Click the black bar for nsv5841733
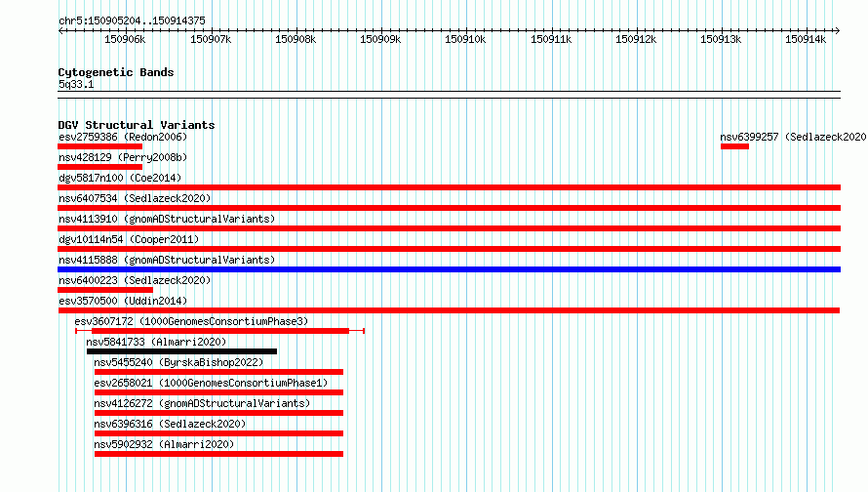This screenshot has height=492, width=868. (x=181, y=351)
